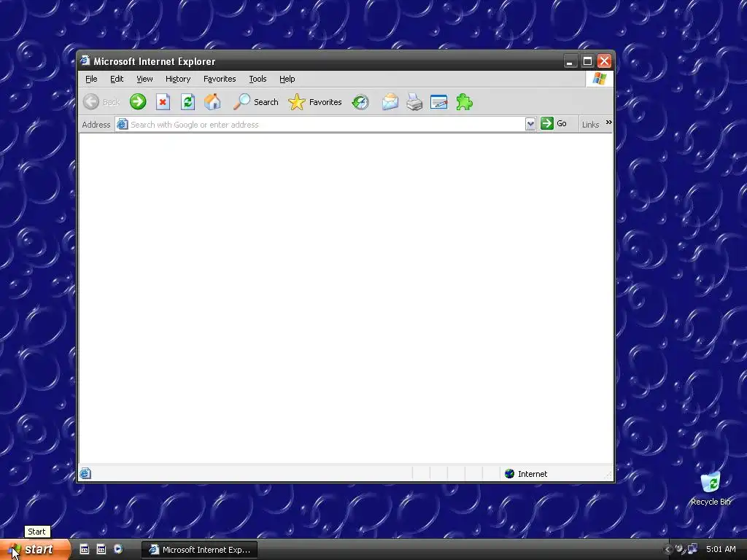Expand hidden tray icons arrow
Image resolution: width=747 pixels, height=560 pixels.
[x=667, y=550]
